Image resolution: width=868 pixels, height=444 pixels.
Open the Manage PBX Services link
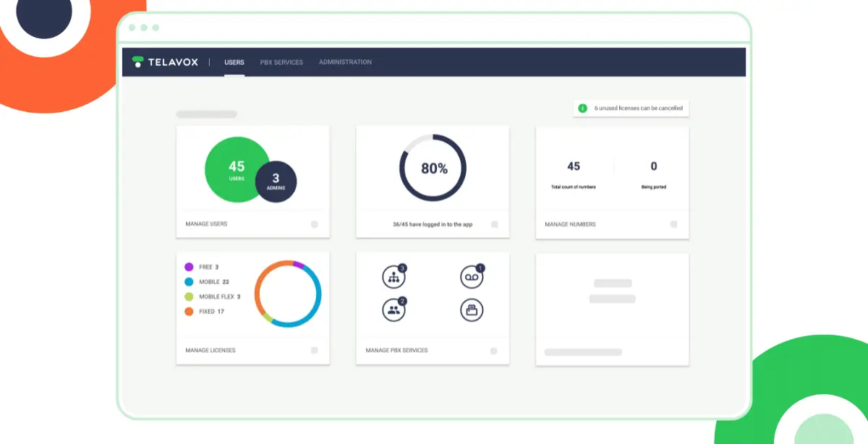point(396,350)
